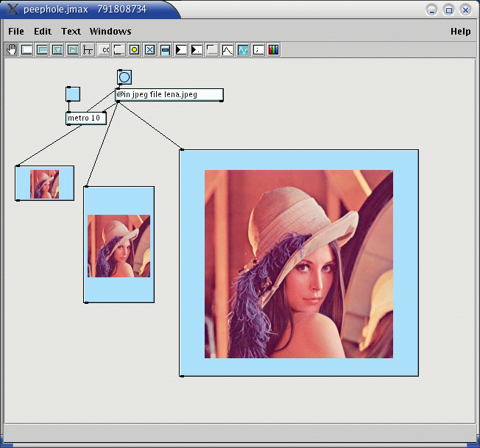Pick the empty object box tool

(x=27, y=49)
